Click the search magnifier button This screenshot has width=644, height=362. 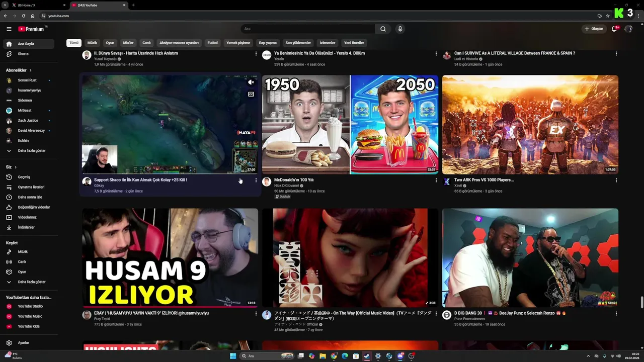[383, 29]
